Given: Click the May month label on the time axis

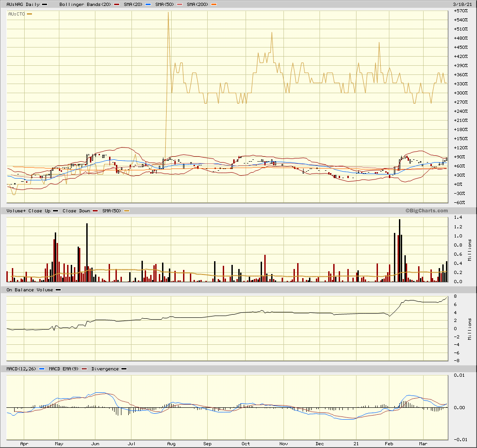Looking at the screenshot, I should click(59, 444).
